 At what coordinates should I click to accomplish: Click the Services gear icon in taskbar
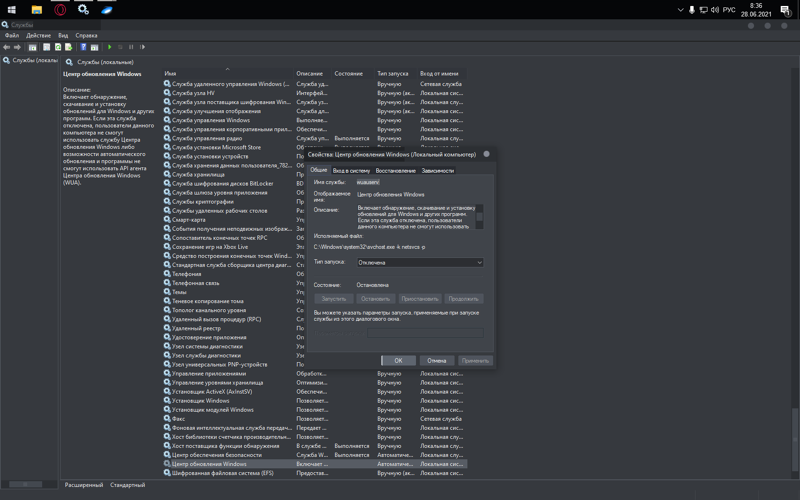(83, 10)
